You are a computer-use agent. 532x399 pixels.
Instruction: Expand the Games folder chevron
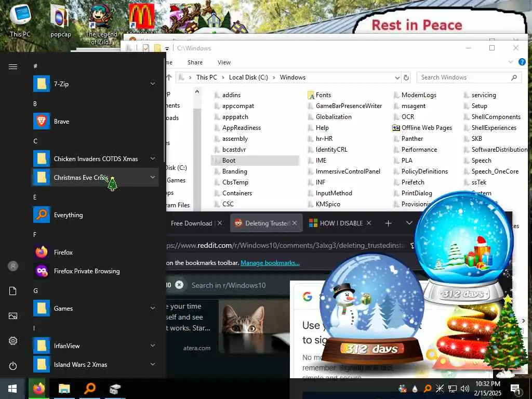[x=153, y=308]
